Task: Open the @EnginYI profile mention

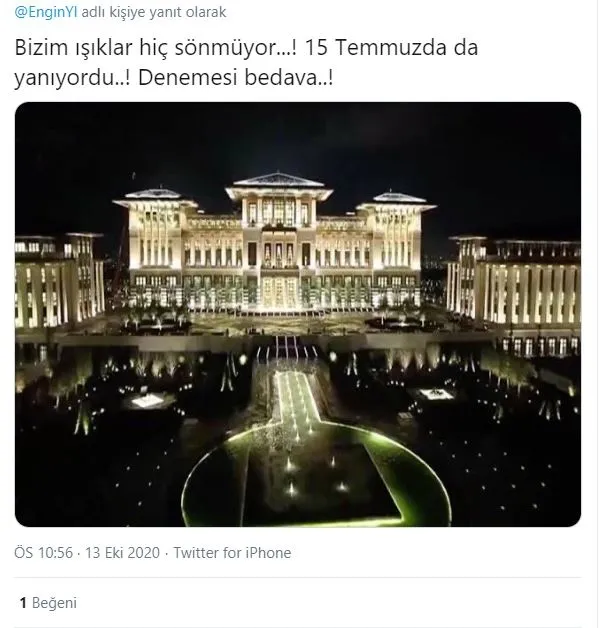Action: [x=46, y=12]
